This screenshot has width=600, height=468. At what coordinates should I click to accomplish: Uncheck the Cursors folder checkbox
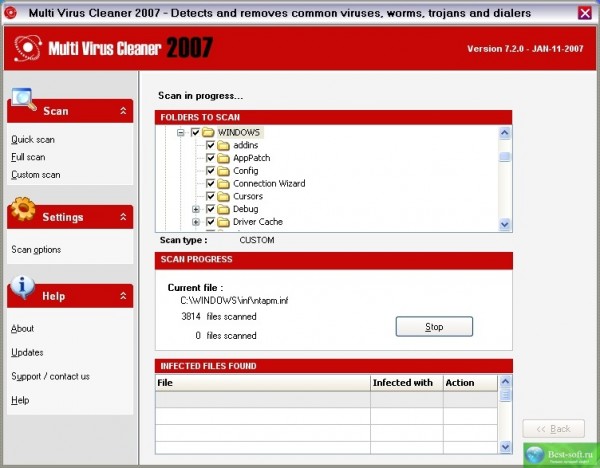tap(210, 196)
